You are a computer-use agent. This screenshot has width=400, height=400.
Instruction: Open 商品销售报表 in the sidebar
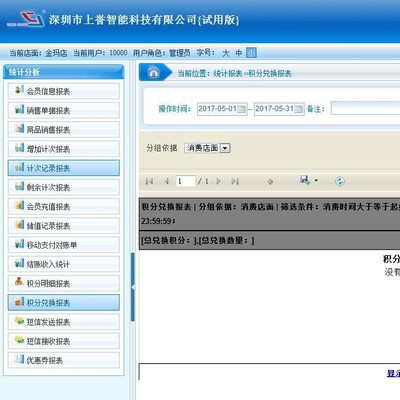pos(63,129)
